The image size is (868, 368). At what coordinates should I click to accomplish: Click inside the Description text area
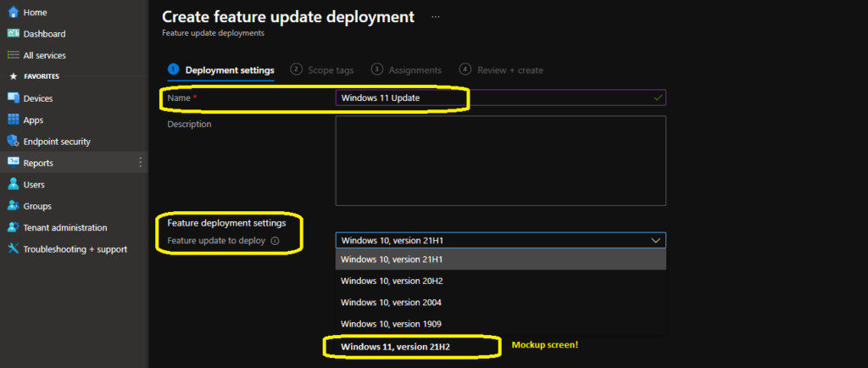click(500, 160)
